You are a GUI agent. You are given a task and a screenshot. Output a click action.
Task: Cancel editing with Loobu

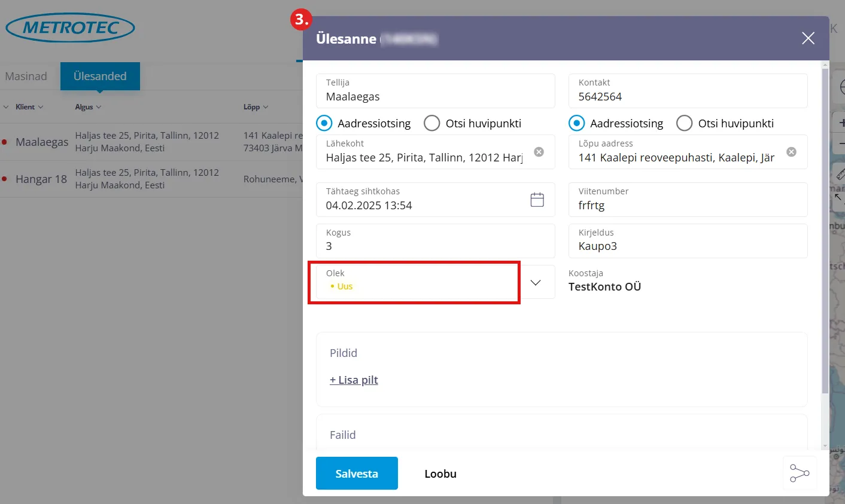pos(440,474)
